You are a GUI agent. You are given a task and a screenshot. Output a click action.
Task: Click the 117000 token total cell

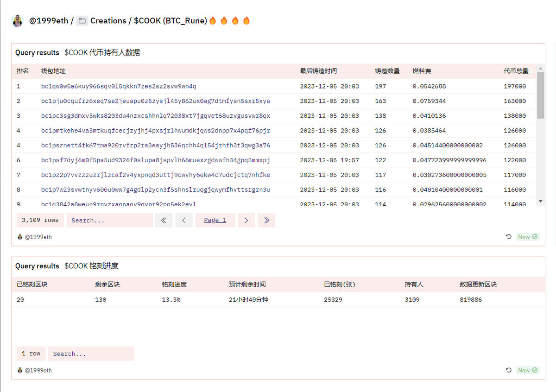pyautogui.click(x=515, y=175)
